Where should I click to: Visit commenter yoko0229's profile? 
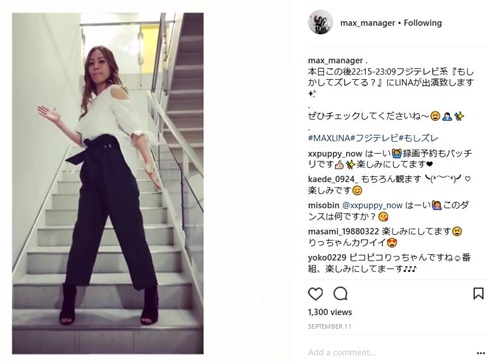(327, 257)
